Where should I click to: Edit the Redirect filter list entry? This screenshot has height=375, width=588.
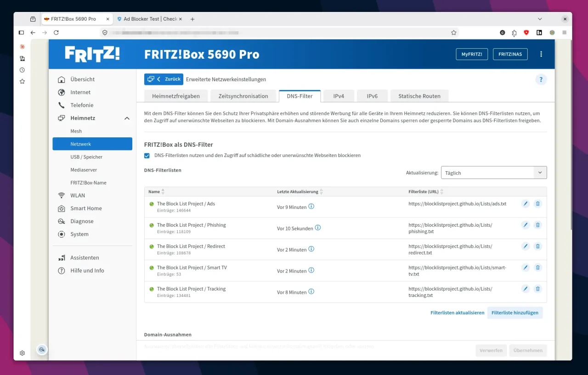(x=526, y=246)
